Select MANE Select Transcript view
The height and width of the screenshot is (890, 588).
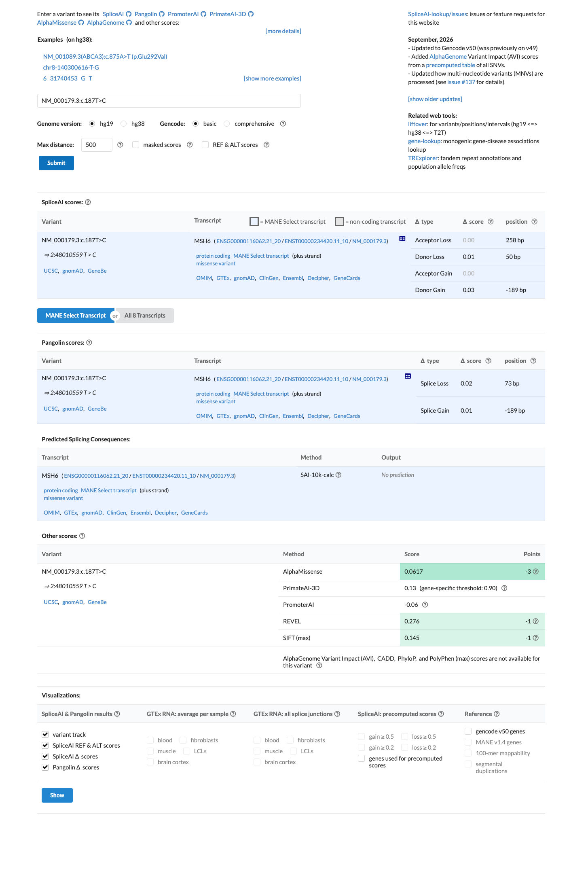(x=76, y=316)
